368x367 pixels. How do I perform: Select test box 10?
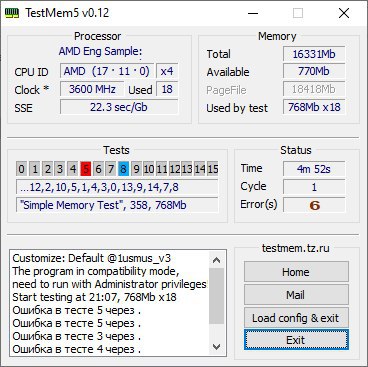[x=149, y=169]
